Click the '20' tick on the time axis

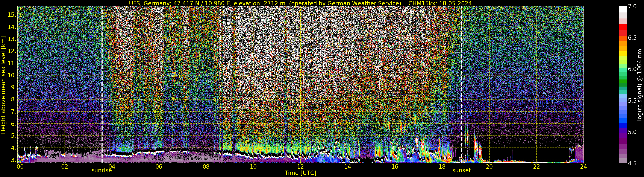tap(489, 166)
